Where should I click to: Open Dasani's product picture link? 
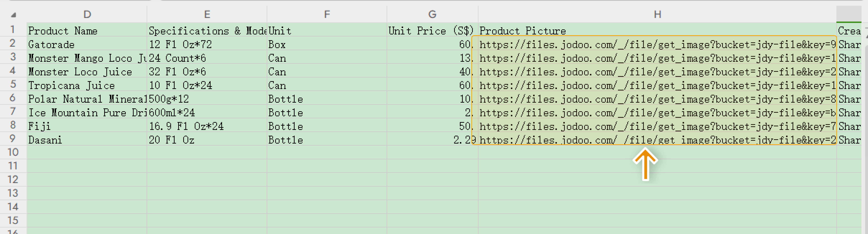(657, 140)
